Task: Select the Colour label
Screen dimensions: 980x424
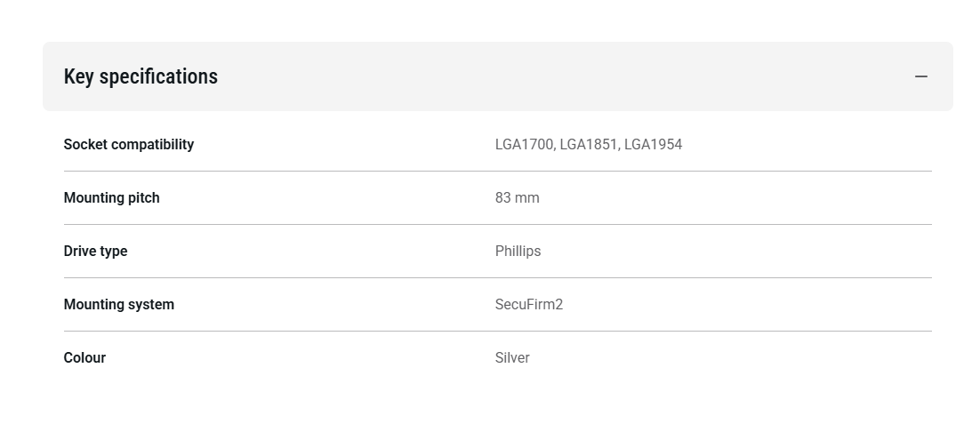Action: pyautogui.click(x=84, y=357)
